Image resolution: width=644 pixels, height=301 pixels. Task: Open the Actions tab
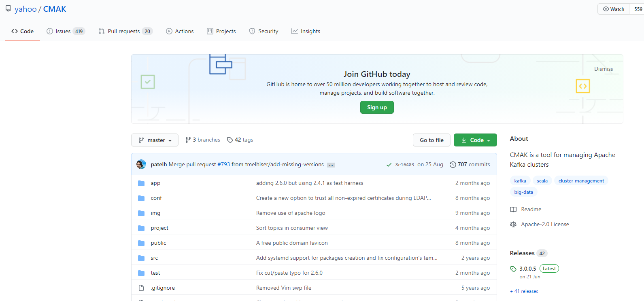180,31
